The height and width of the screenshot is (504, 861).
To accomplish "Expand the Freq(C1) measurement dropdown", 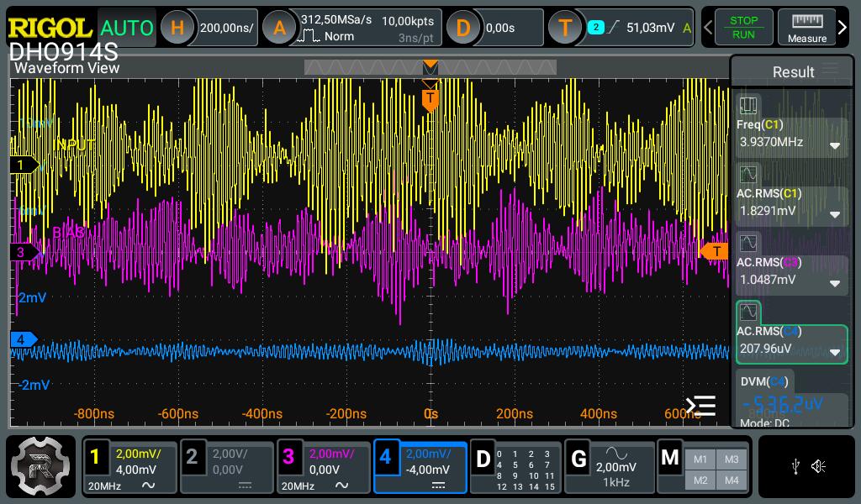I will coord(835,146).
